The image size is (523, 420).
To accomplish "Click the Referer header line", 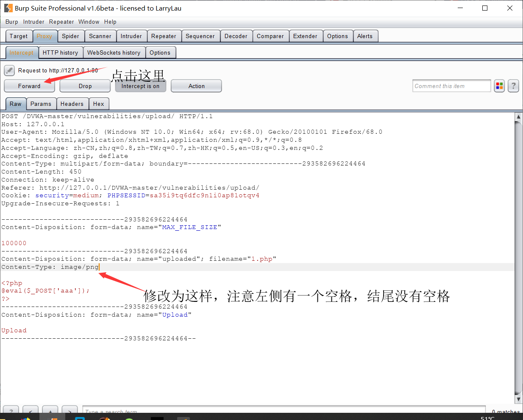I will click(x=130, y=188).
